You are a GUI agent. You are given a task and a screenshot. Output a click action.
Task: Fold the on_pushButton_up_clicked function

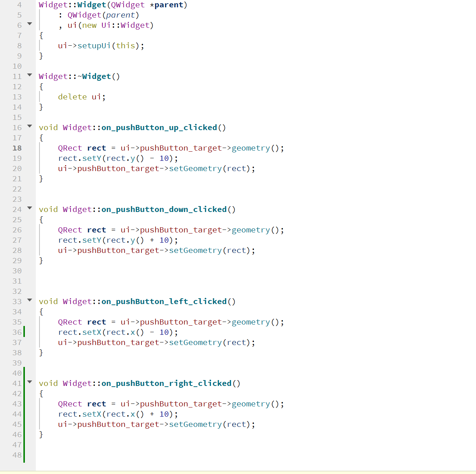click(30, 126)
